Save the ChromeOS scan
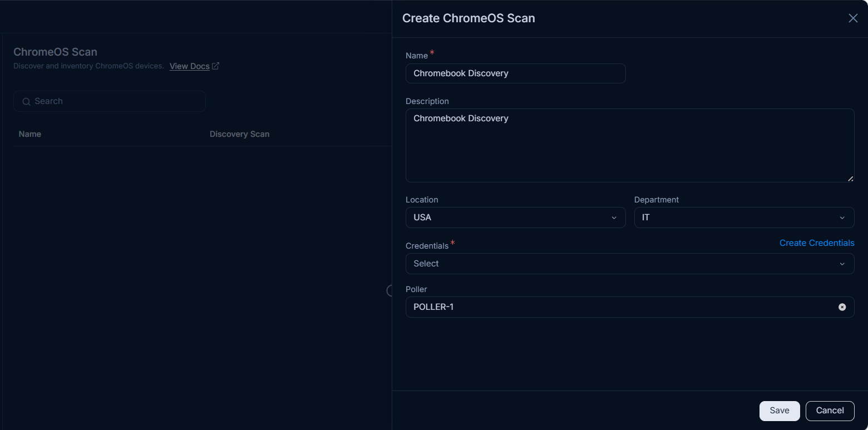 [780, 411]
